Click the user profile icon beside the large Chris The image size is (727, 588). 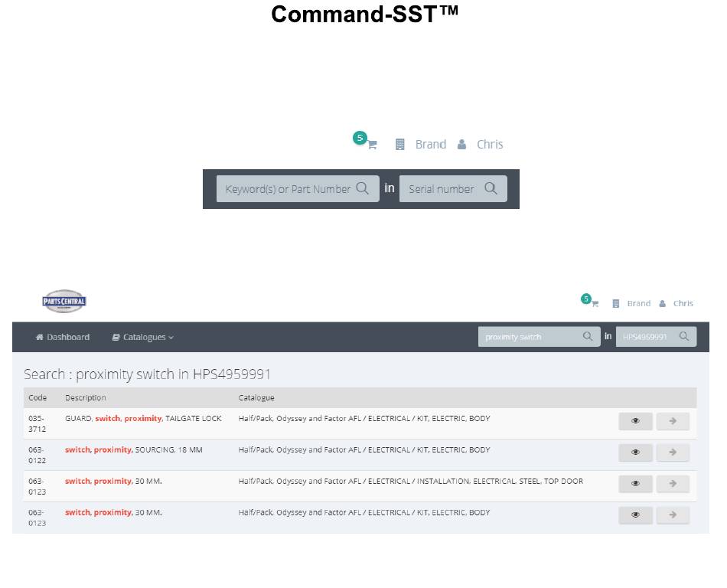[x=461, y=144]
